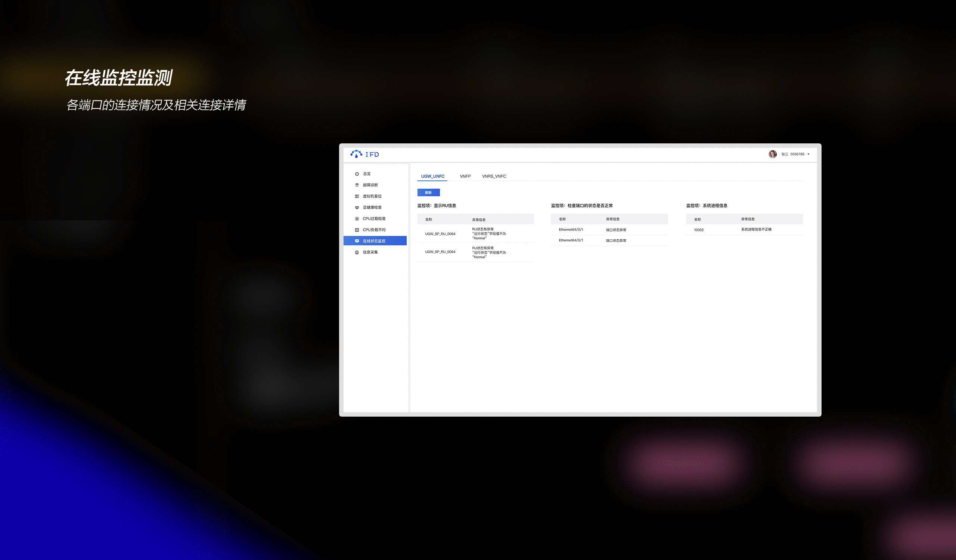Open CPU过载检查 page
Image resolution: width=956 pixels, height=560 pixels.
pos(375,219)
